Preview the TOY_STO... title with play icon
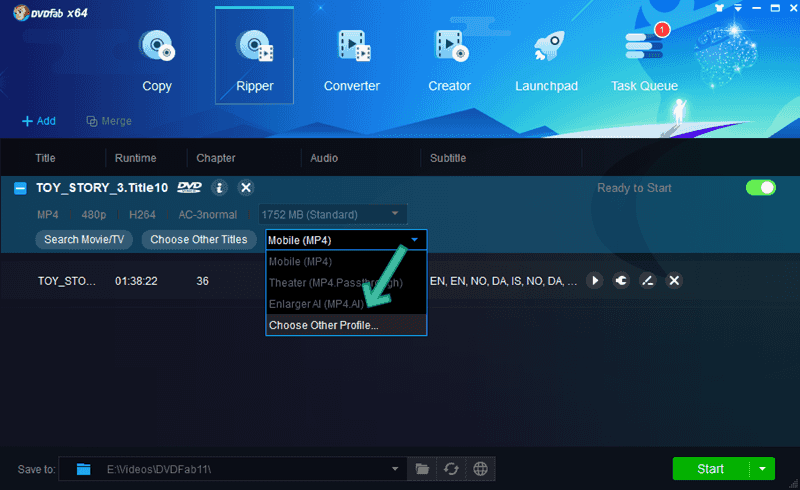 tap(594, 281)
